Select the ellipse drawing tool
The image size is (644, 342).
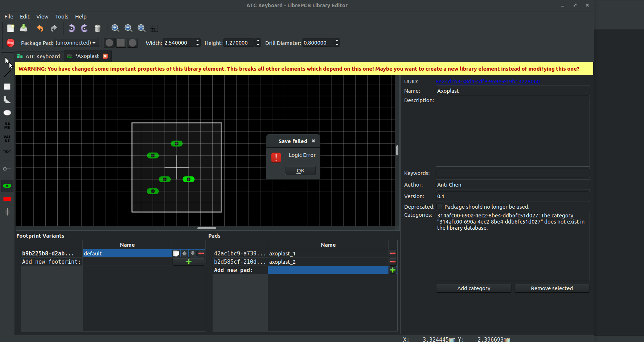[7, 113]
